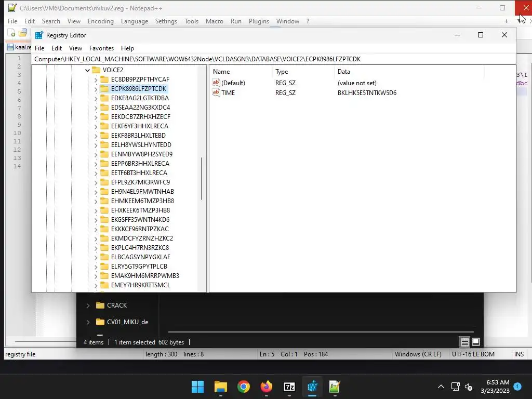
Task: Open the Registry Editor View menu
Action: [x=75, y=48]
